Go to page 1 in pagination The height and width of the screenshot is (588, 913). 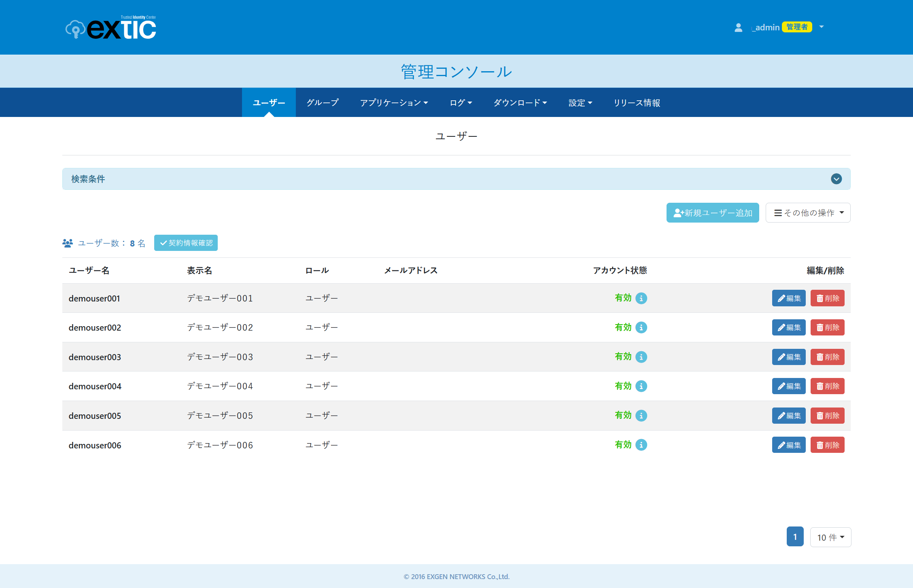(x=795, y=537)
